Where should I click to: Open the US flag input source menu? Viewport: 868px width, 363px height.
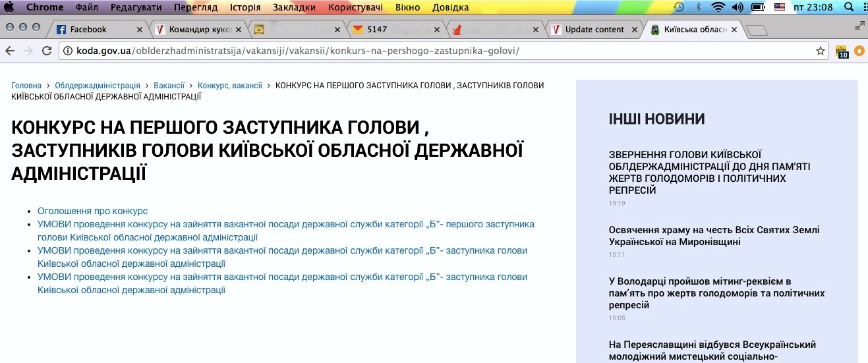[780, 7]
